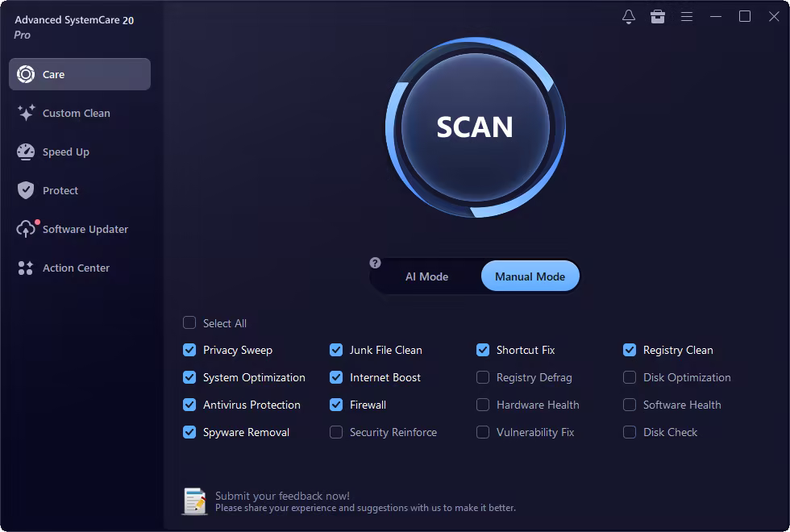Click the feedback notepad icon
This screenshot has width=790, height=532.
click(x=195, y=501)
